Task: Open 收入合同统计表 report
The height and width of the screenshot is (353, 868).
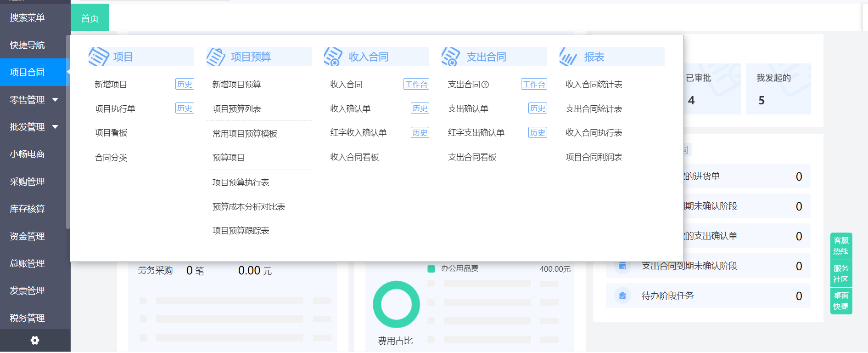Action: tap(594, 85)
